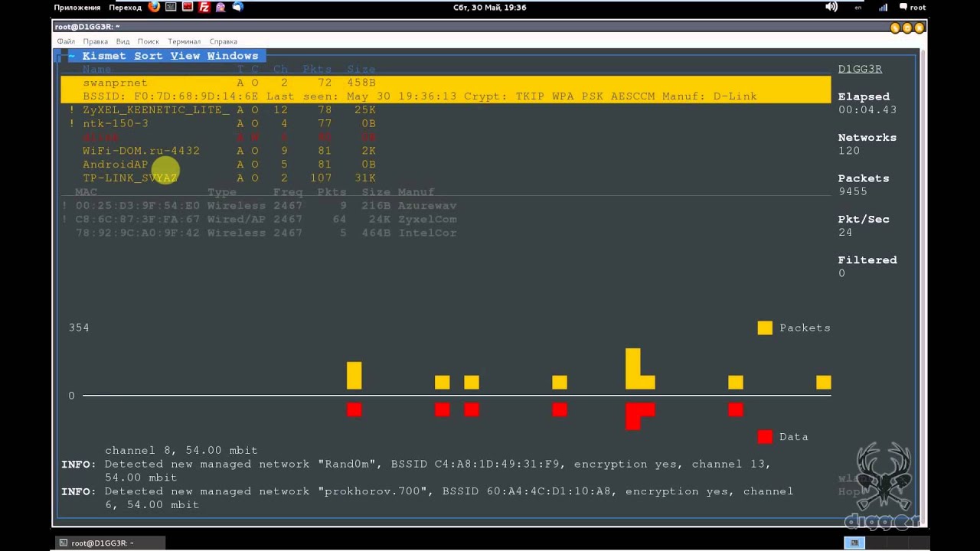Open the terminal launcher icon in panel
This screenshot has height=551, width=980.
[x=171, y=7]
